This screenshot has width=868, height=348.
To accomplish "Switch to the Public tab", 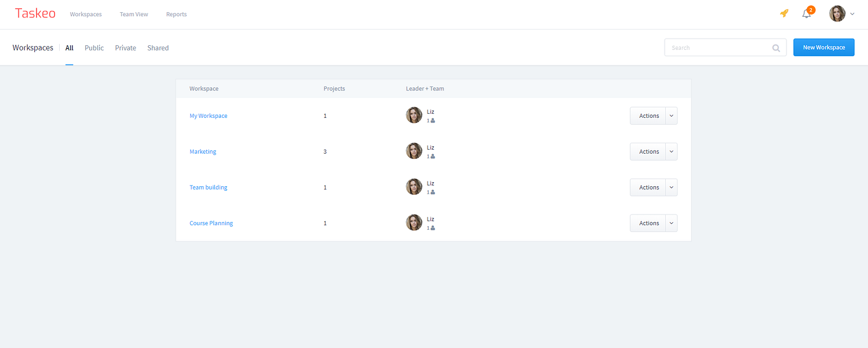I will tap(94, 48).
